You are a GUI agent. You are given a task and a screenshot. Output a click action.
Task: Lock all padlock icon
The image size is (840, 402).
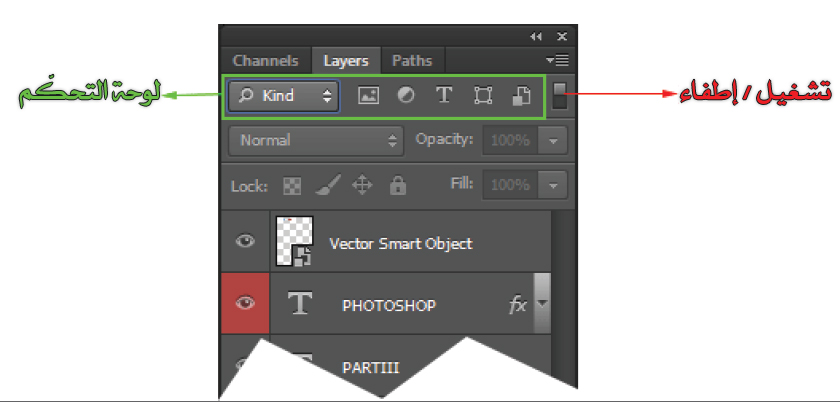point(398,185)
